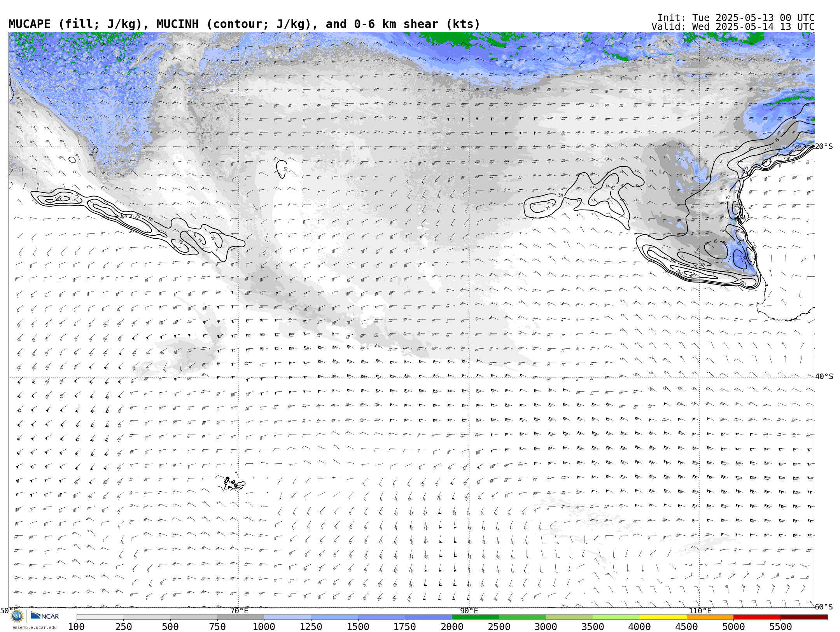Select the 2500–3000 green colorbar swatch
840x632 pixels.
522,617
